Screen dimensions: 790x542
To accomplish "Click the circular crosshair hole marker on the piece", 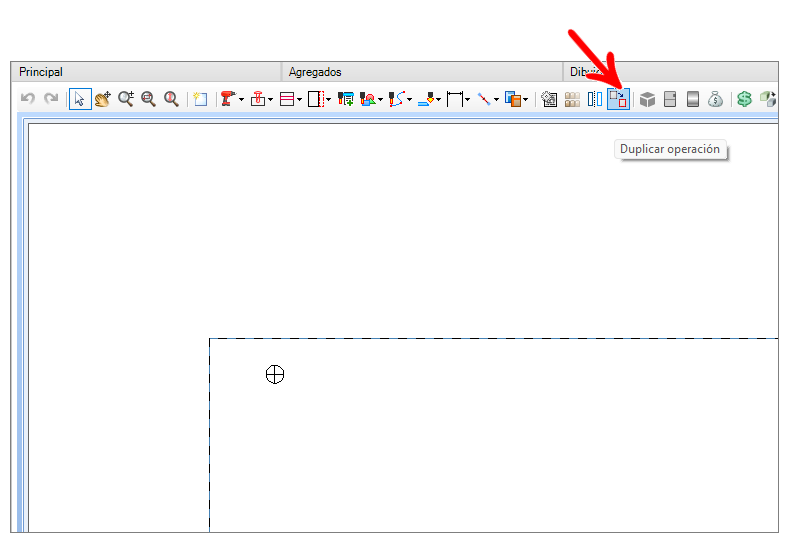I will click(275, 374).
